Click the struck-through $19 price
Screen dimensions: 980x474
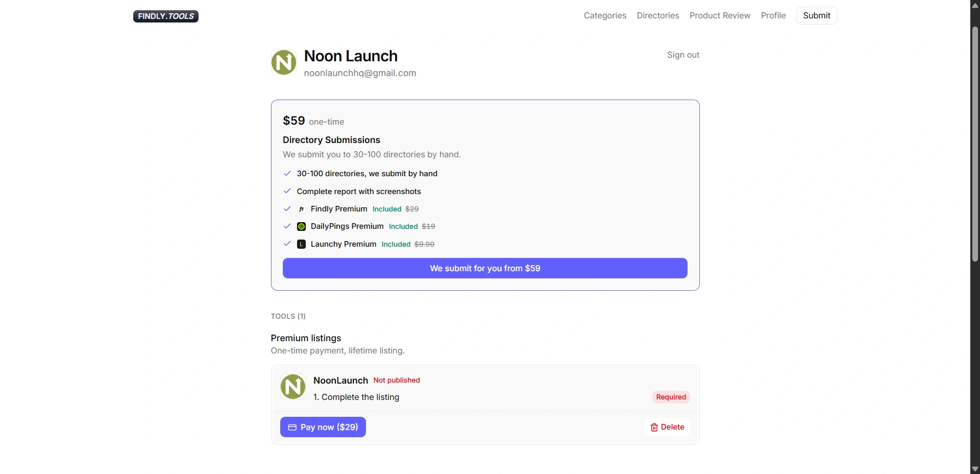(428, 226)
